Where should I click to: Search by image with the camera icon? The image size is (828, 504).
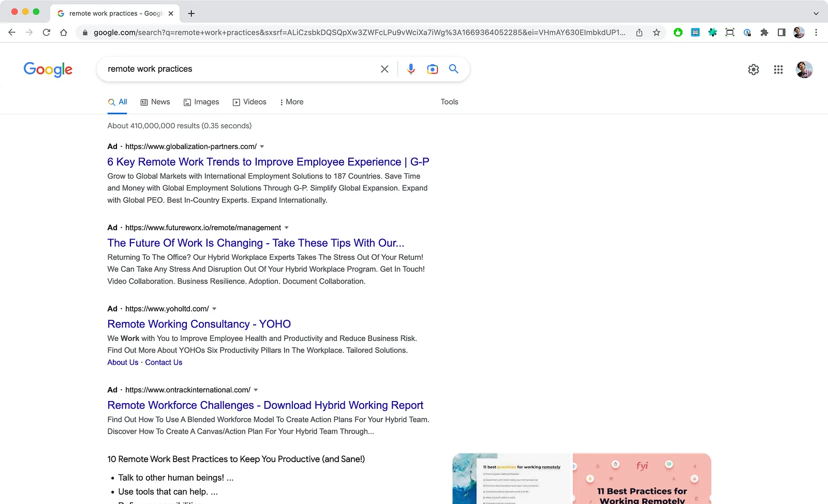(433, 69)
